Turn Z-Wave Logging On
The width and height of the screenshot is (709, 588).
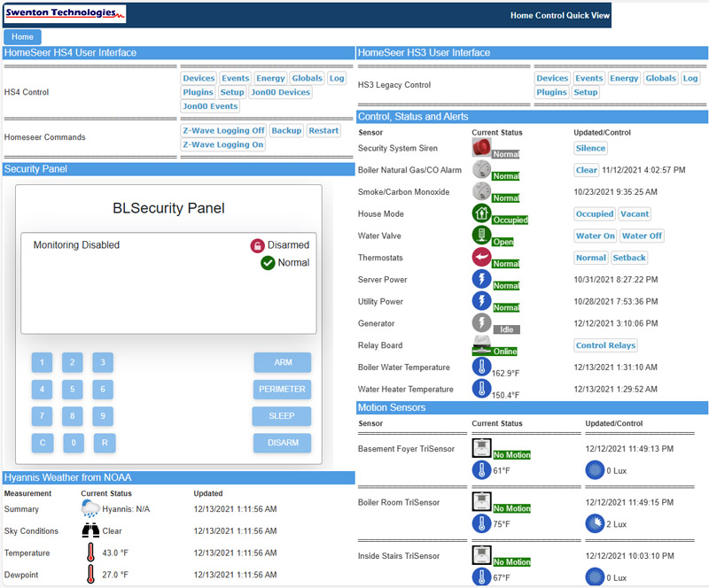pos(223,144)
